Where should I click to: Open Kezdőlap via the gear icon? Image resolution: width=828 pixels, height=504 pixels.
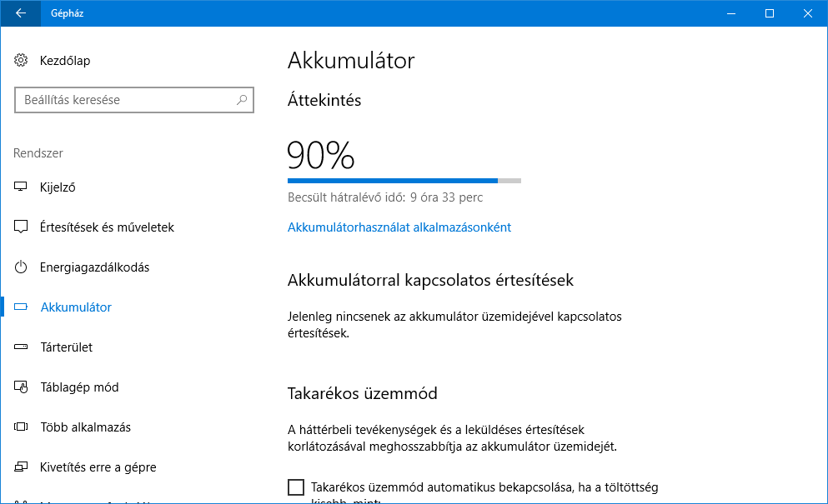point(21,60)
